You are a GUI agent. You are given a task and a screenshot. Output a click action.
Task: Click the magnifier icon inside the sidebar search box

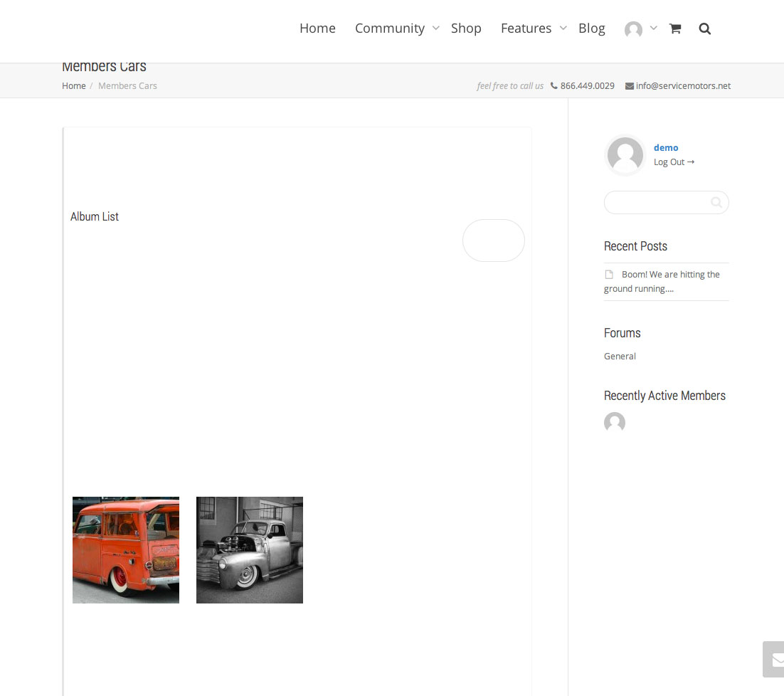tap(716, 203)
